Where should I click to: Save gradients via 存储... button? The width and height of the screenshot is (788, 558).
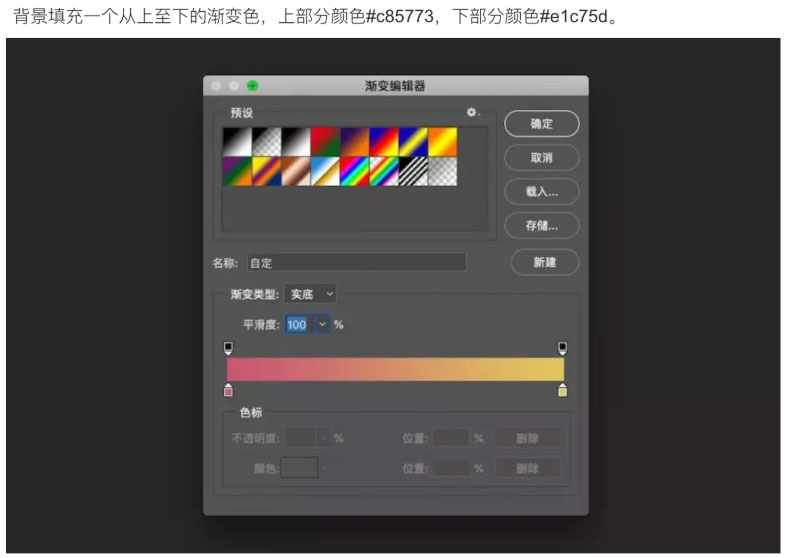coord(542,226)
